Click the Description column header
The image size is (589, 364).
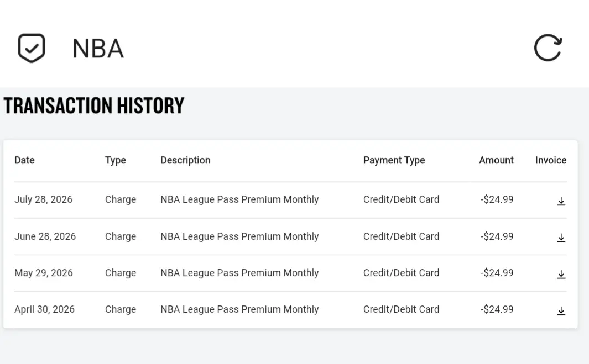coord(185,160)
